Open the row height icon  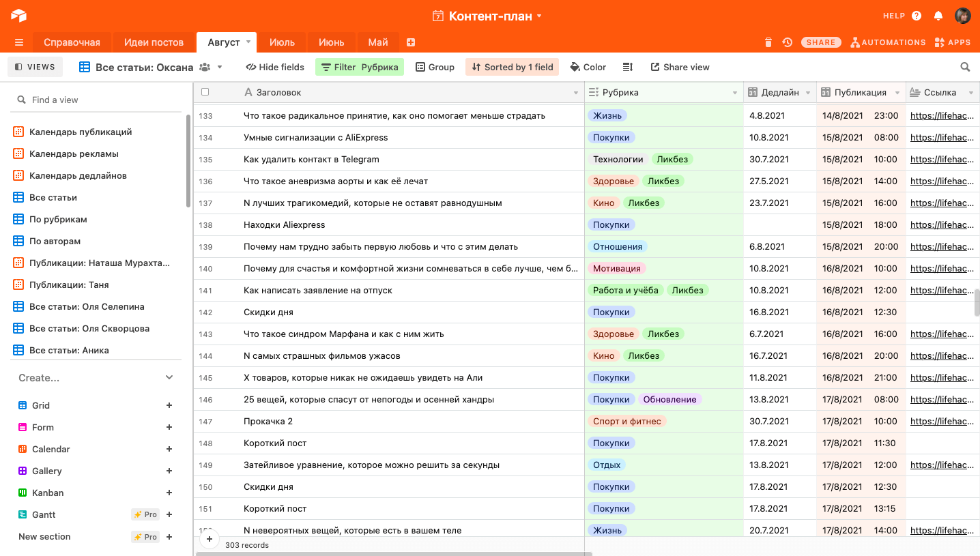tap(628, 67)
